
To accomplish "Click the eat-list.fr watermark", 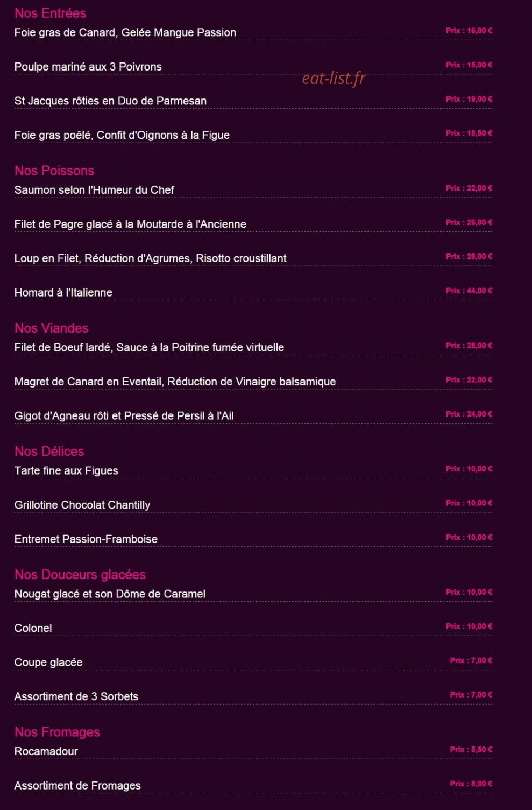I will (x=334, y=78).
